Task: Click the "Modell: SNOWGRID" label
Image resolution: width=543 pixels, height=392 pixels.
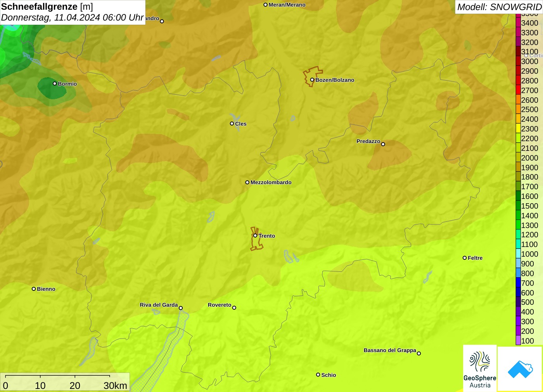Action: (499, 7)
